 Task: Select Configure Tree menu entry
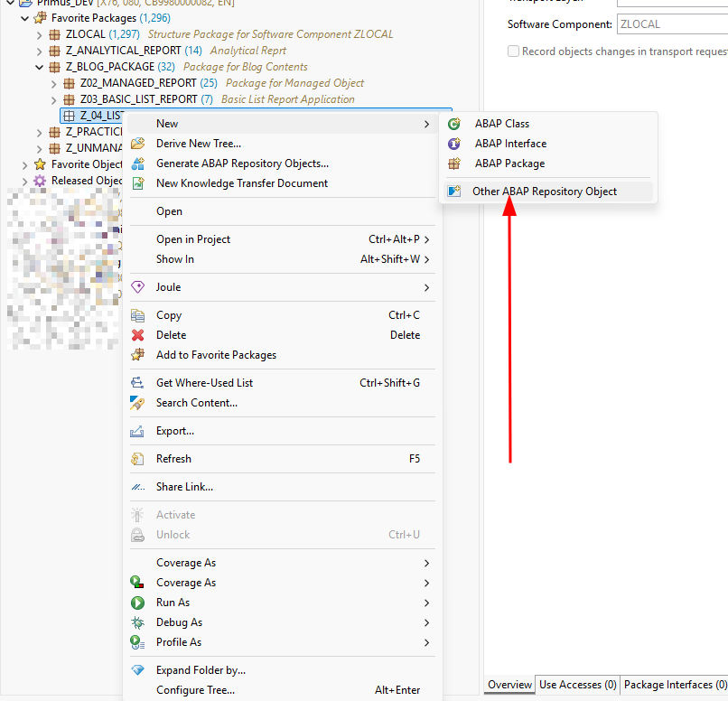point(283,690)
